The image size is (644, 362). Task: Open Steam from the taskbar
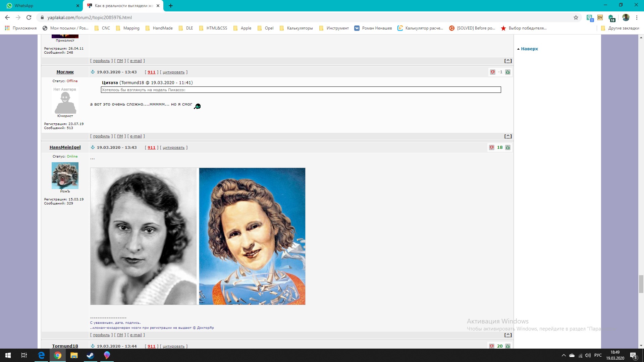pos(91,355)
